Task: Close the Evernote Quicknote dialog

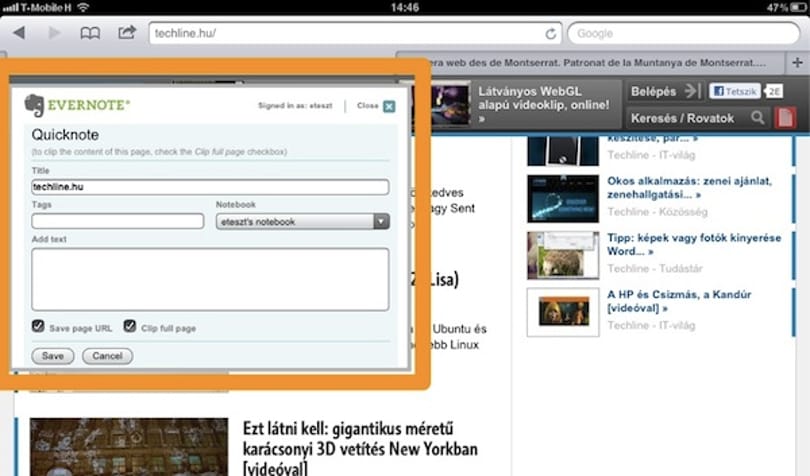Action: pyautogui.click(x=389, y=106)
